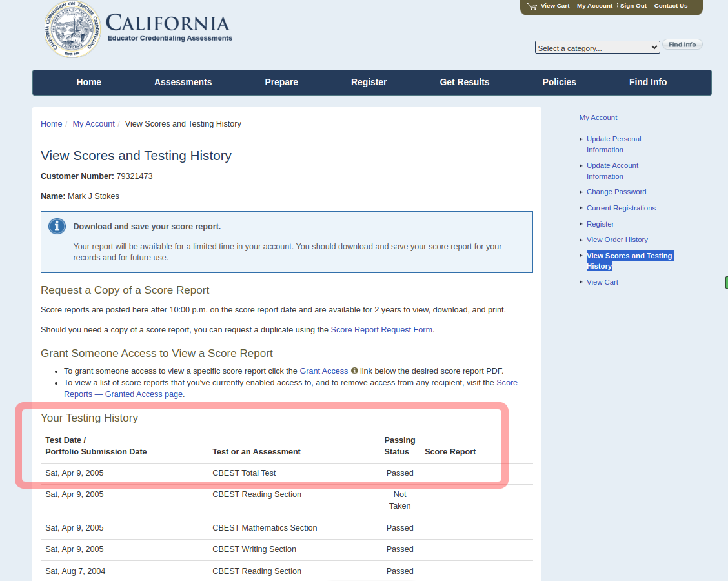Click the shopping cart icon in header

tap(532, 6)
